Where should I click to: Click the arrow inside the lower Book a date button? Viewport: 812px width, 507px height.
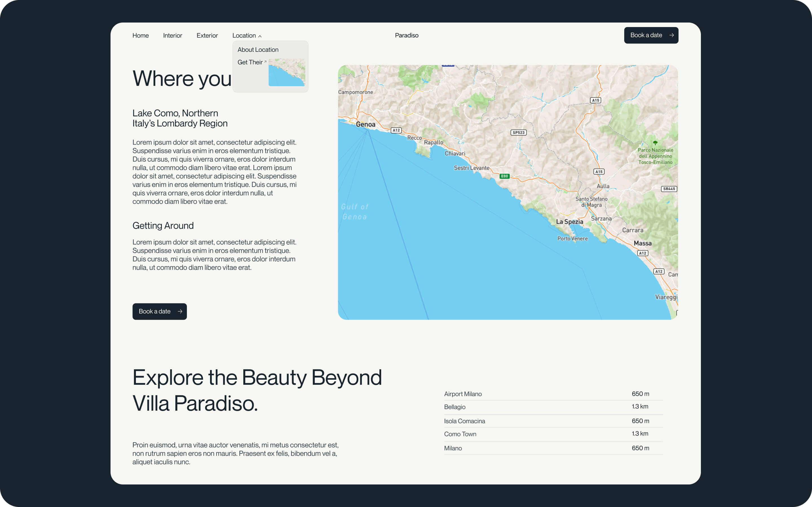[180, 312]
